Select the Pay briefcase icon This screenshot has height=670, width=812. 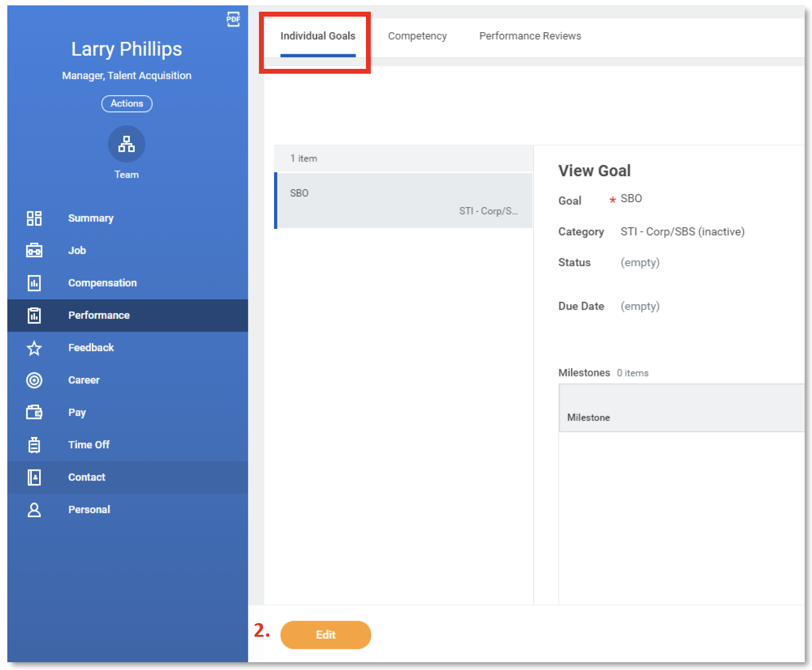pyautogui.click(x=34, y=413)
